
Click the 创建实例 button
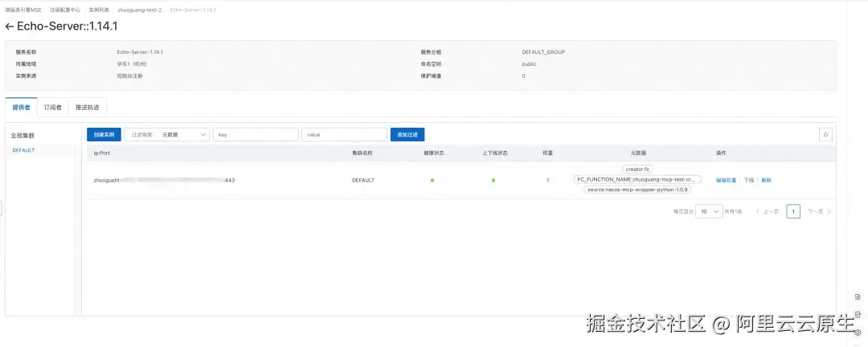pos(104,134)
